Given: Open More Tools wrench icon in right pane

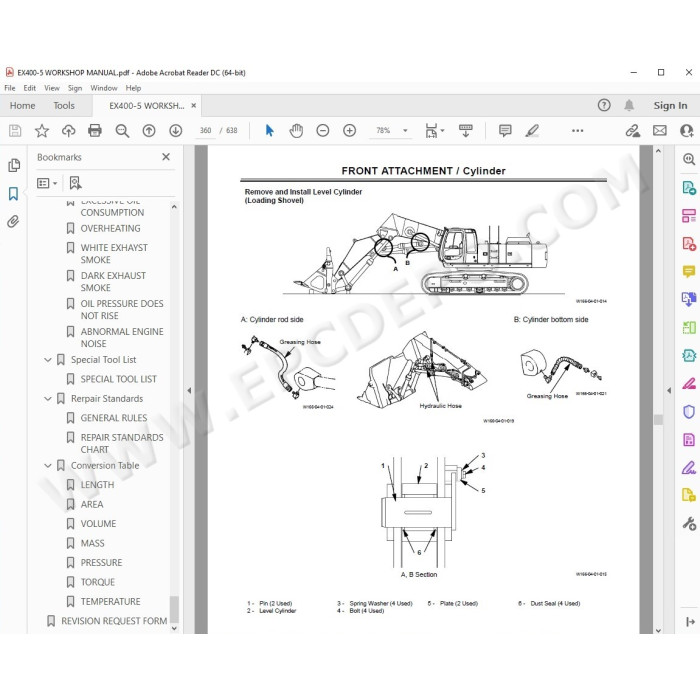Looking at the screenshot, I should pos(689,523).
